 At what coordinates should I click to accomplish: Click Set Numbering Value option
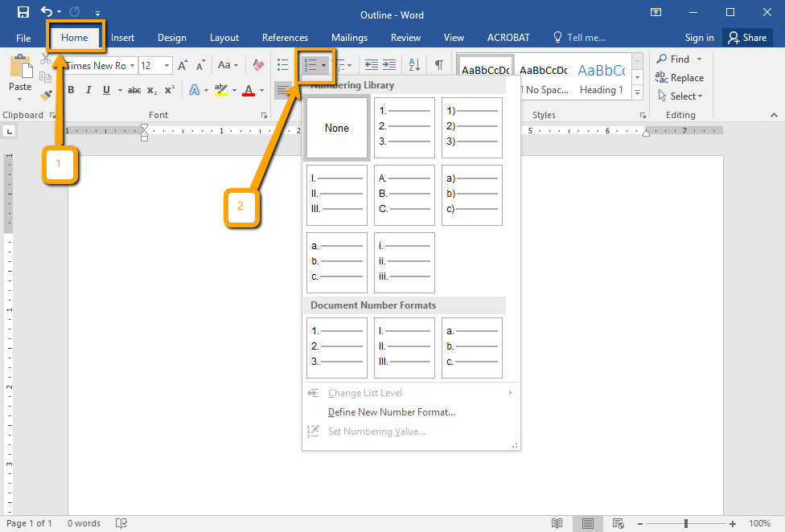375,432
